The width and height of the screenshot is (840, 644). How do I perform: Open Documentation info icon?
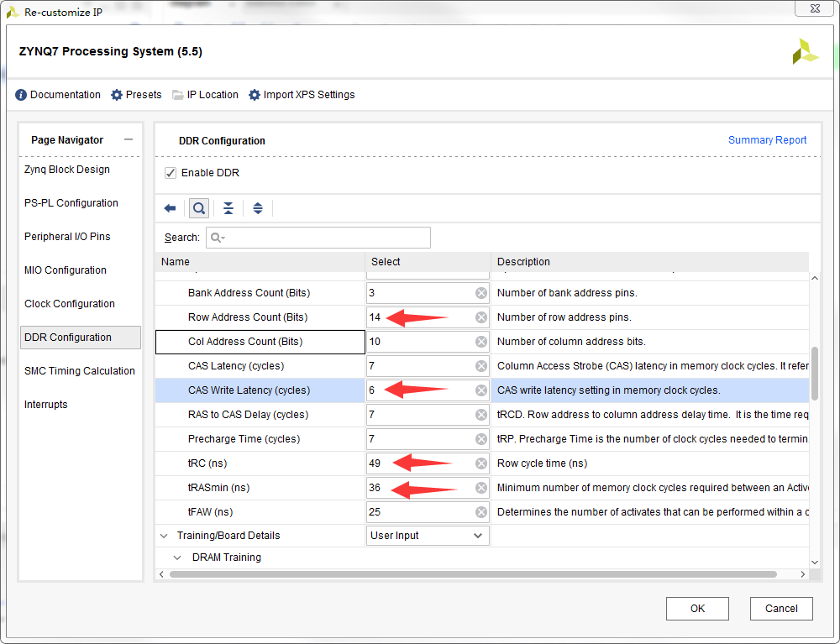(x=21, y=95)
